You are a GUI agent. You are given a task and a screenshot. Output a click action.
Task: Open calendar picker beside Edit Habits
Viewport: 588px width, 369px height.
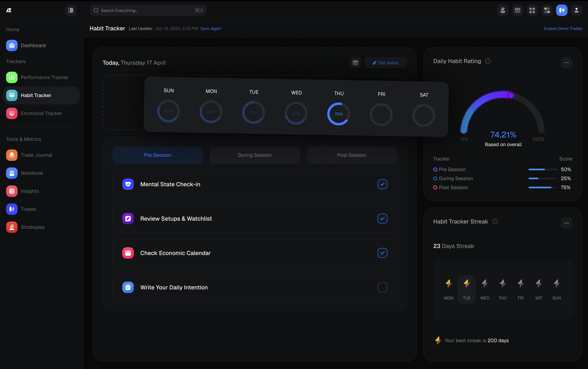pyautogui.click(x=355, y=63)
